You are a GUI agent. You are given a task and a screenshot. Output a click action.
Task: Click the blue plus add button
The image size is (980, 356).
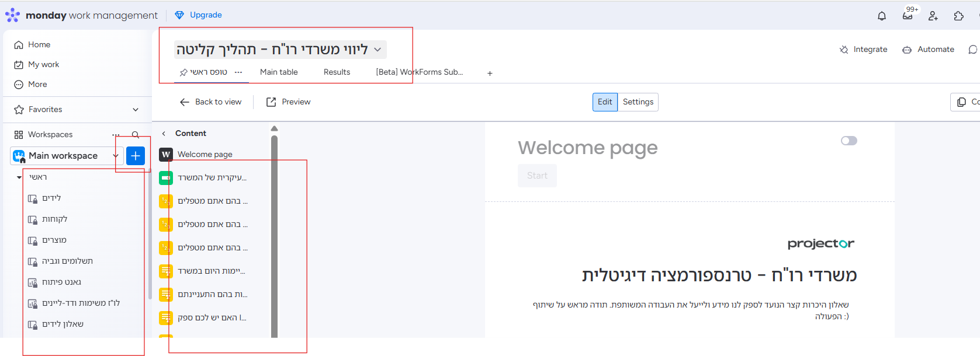point(136,156)
